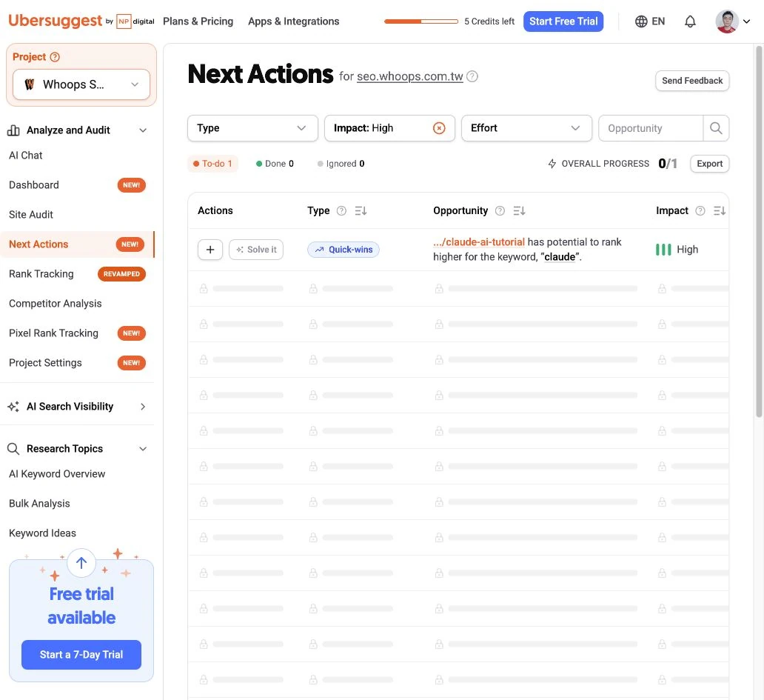Open the seo.whoops.com.tw link
Screen dimensions: 764x700
coord(410,76)
